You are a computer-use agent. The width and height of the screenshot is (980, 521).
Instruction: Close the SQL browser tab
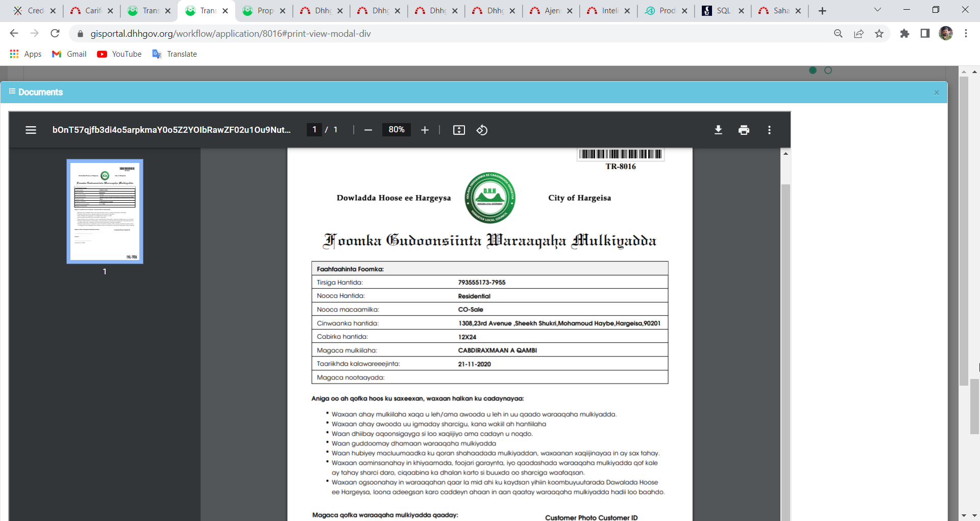coord(741,11)
